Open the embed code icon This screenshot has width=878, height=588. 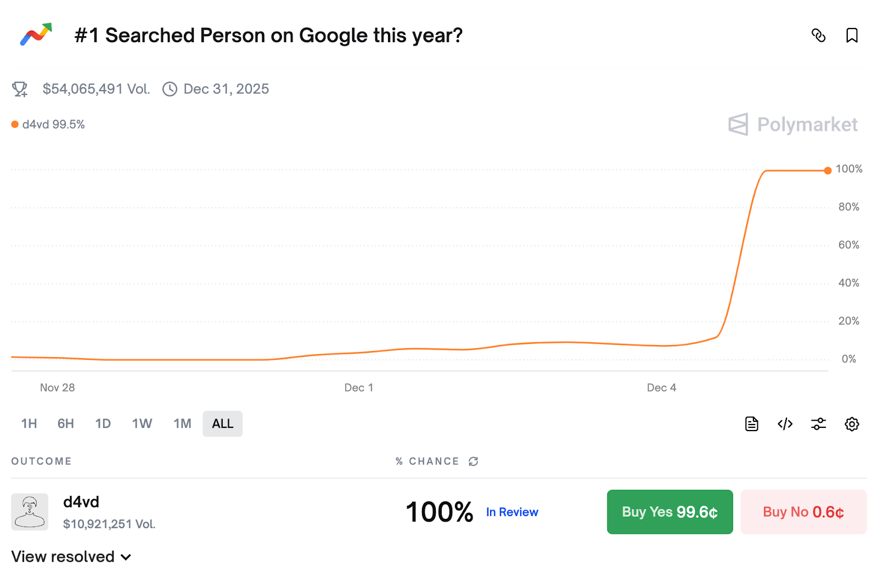click(x=785, y=424)
